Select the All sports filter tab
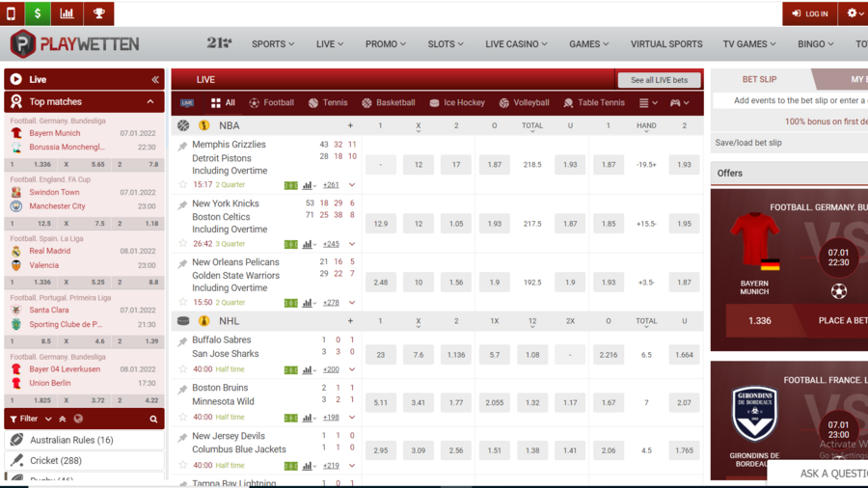 223,103
